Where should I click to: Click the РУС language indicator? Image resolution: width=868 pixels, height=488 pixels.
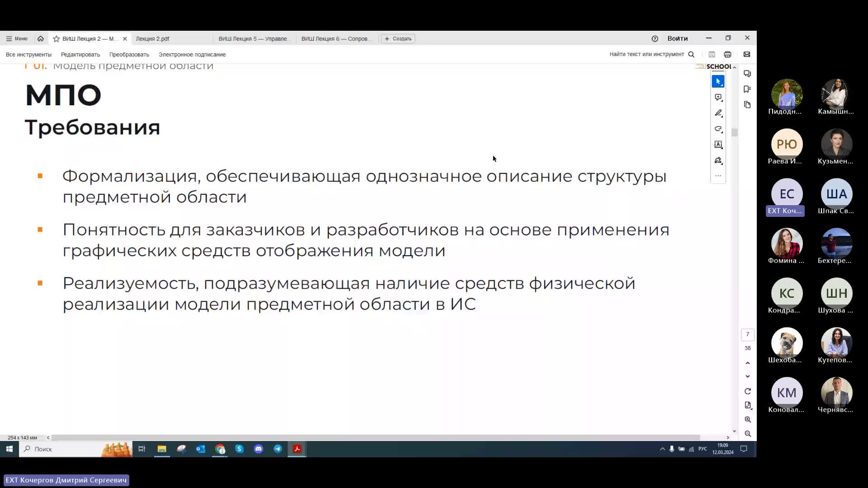pos(703,449)
